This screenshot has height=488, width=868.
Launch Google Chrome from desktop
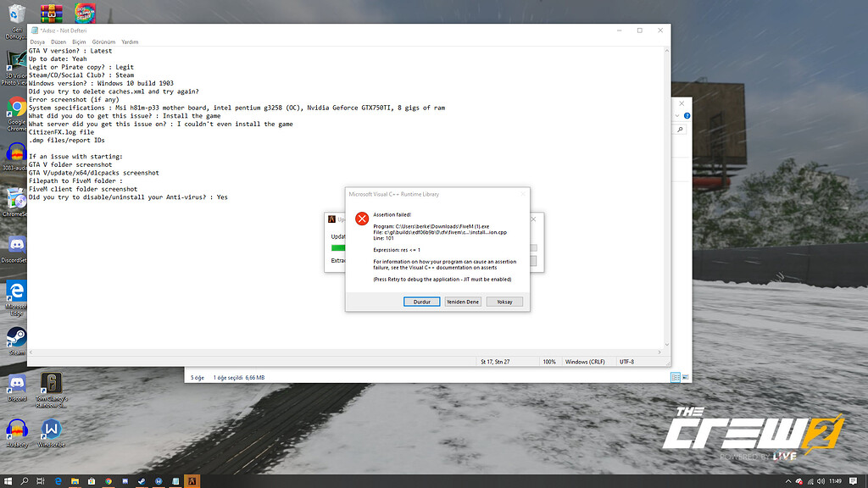tap(17, 114)
